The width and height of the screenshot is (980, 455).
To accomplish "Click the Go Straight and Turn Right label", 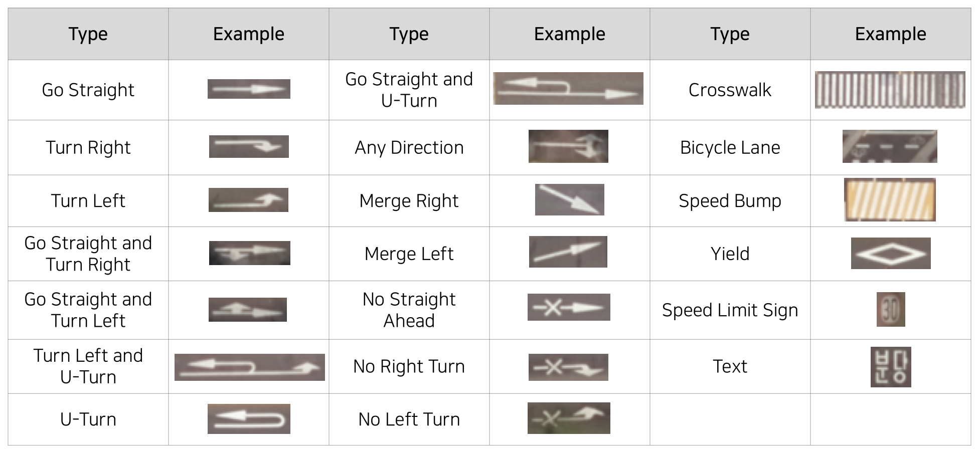I will point(88,254).
